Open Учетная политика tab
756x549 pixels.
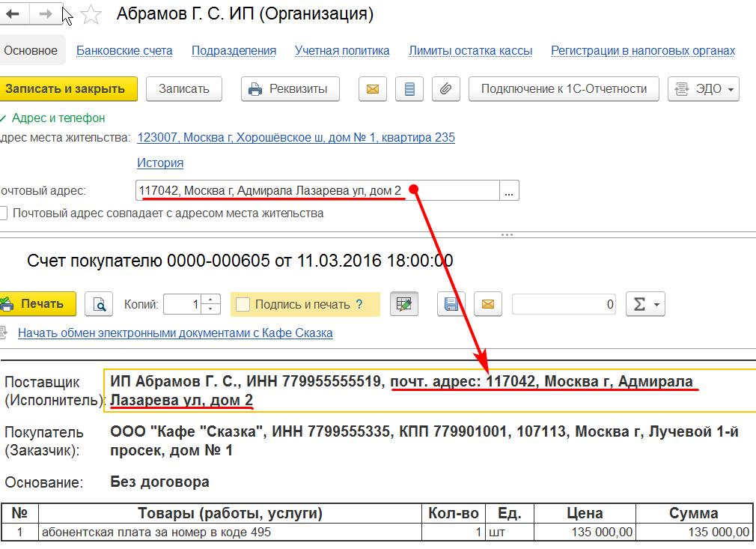(342, 51)
